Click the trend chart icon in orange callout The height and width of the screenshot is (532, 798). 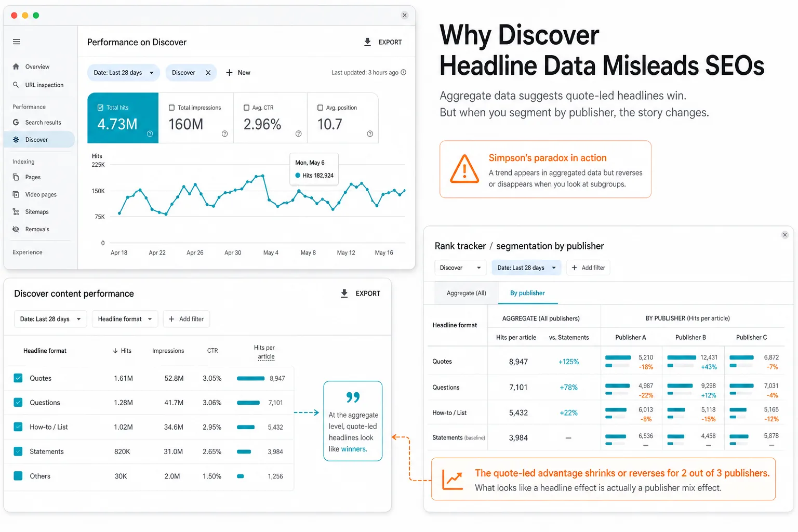coord(453,480)
